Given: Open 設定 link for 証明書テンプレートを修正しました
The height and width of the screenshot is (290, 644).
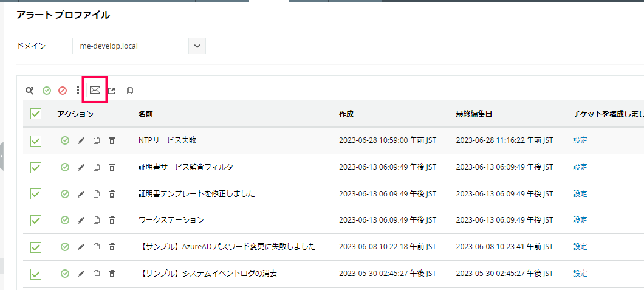Looking at the screenshot, I should coord(580,193).
